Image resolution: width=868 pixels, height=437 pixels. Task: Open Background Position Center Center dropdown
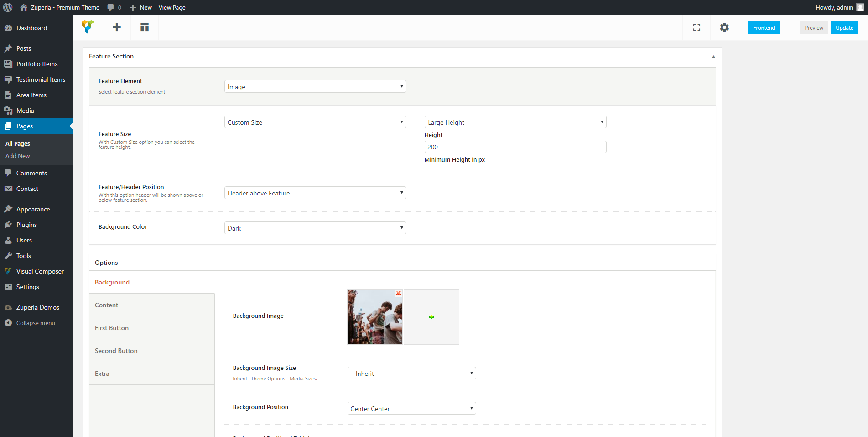pyautogui.click(x=411, y=408)
